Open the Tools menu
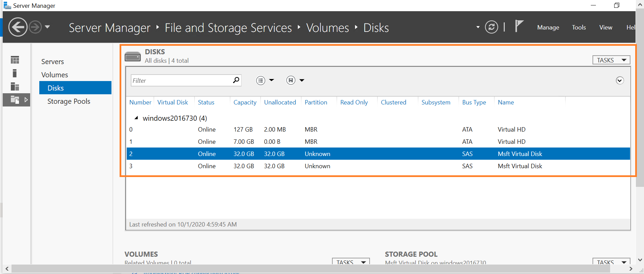This screenshot has width=644, height=274. (579, 27)
